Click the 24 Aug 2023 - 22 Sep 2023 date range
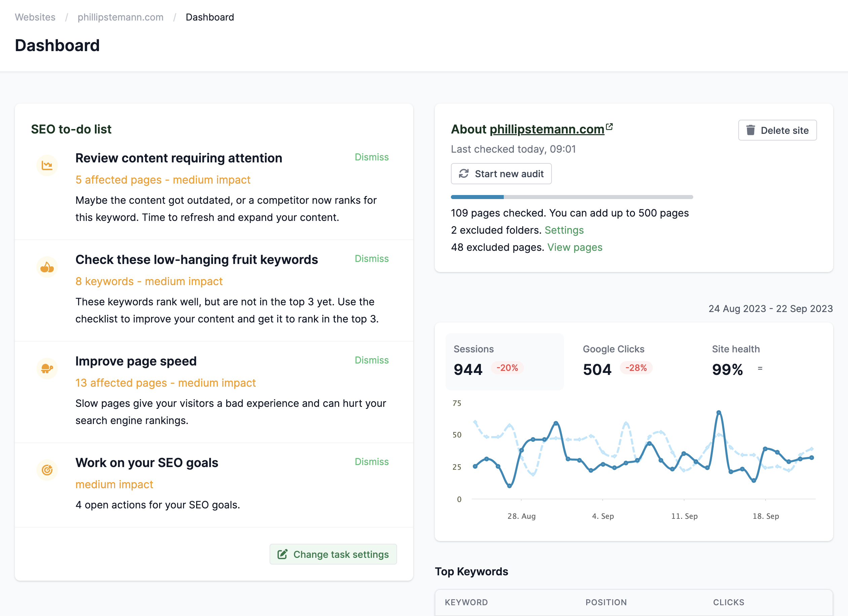Image resolution: width=848 pixels, height=616 pixels. pyautogui.click(x=771, y=309)
